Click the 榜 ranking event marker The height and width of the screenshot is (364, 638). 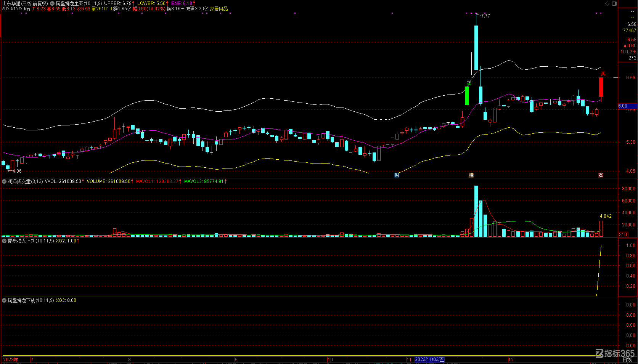[471, 175]
